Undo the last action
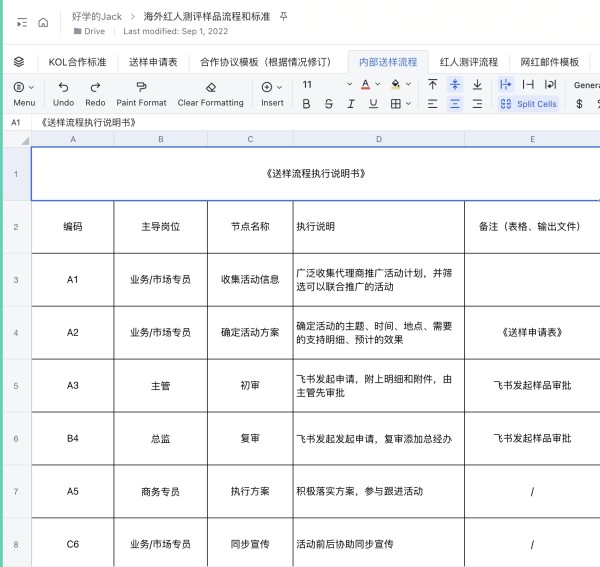This screenshot has height=567, width=600. click(63, 94)
